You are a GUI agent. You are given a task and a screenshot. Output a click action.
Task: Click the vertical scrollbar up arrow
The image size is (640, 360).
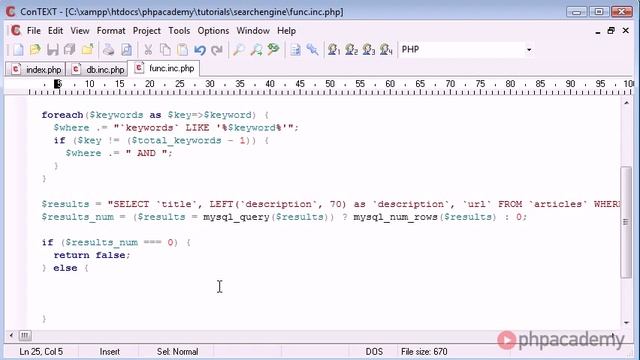626,103
